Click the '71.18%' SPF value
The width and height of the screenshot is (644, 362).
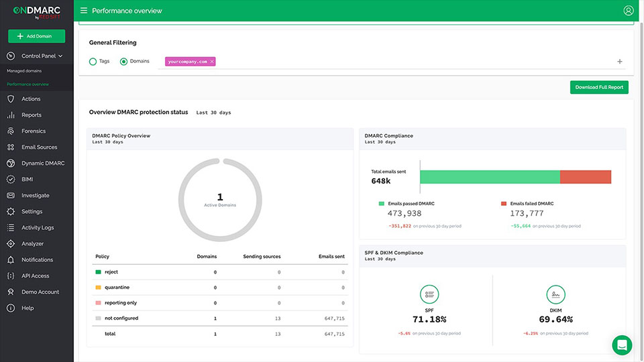429,319
